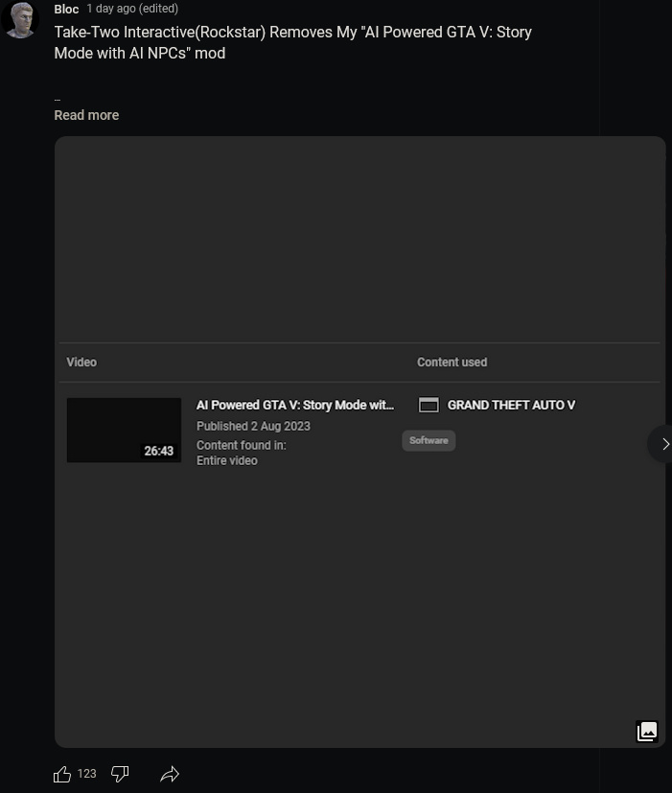Click the software icon beside GRAND THEFT AUTO
672x793 pixels.
tap(429, 405)
